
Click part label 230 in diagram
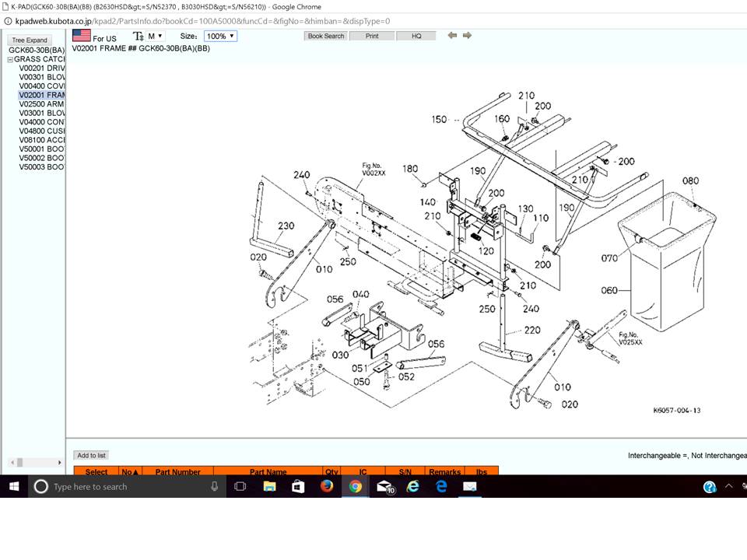point(286,226)
